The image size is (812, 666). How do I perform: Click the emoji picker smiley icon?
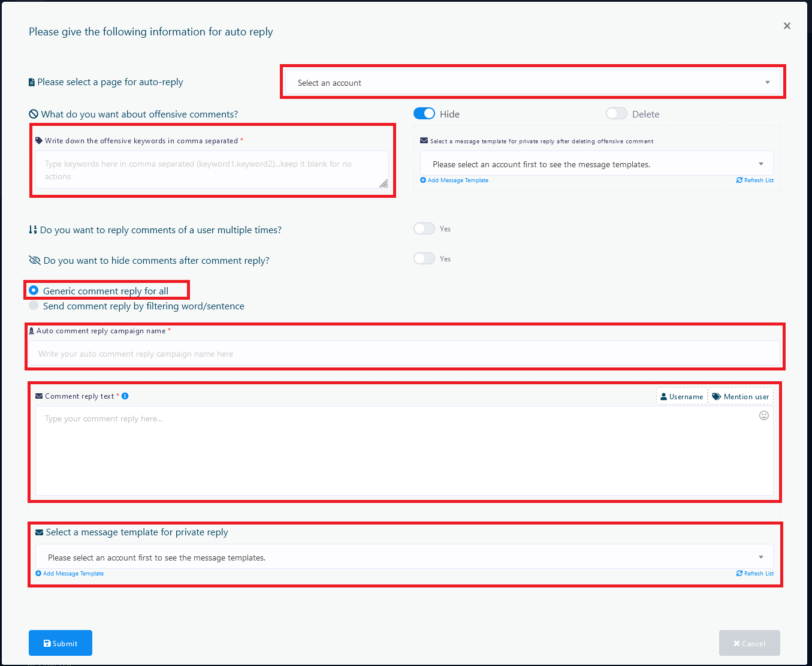click(x=763, y=415)
